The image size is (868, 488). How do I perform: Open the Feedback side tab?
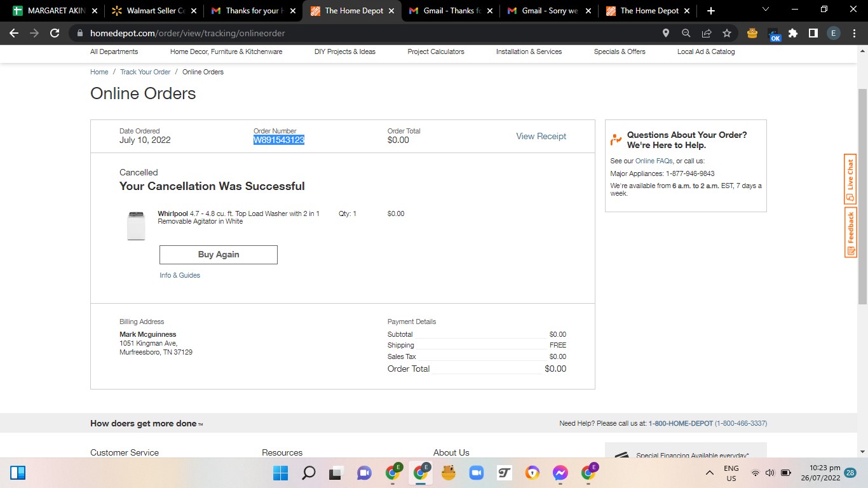[850, 233]
